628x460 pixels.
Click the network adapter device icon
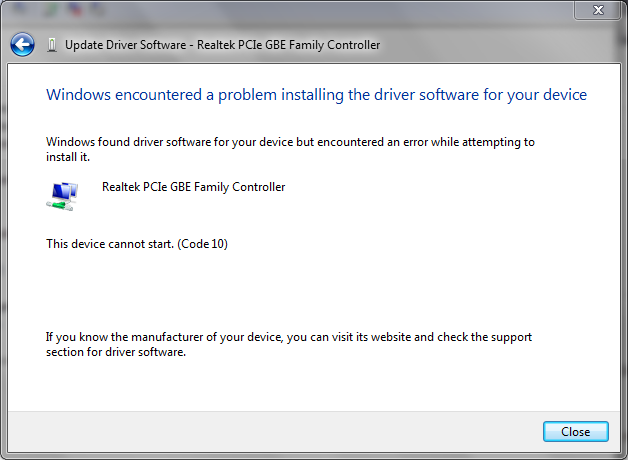click(x=62, y=195)
